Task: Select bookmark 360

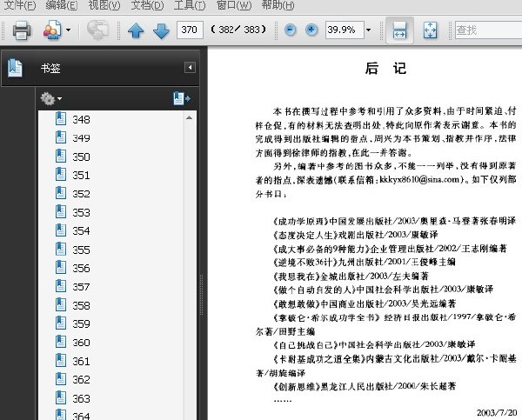Action: click(81, 343)
